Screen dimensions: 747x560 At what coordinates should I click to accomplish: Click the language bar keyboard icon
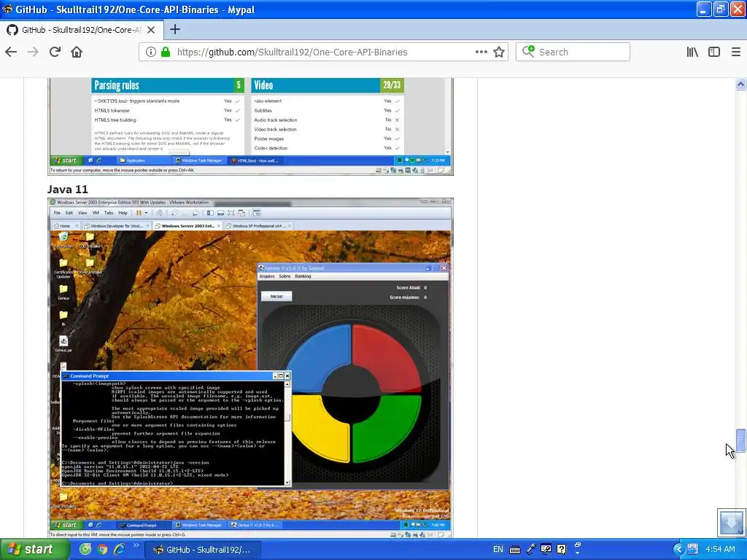pyautogui.click(x=514, y=550)
